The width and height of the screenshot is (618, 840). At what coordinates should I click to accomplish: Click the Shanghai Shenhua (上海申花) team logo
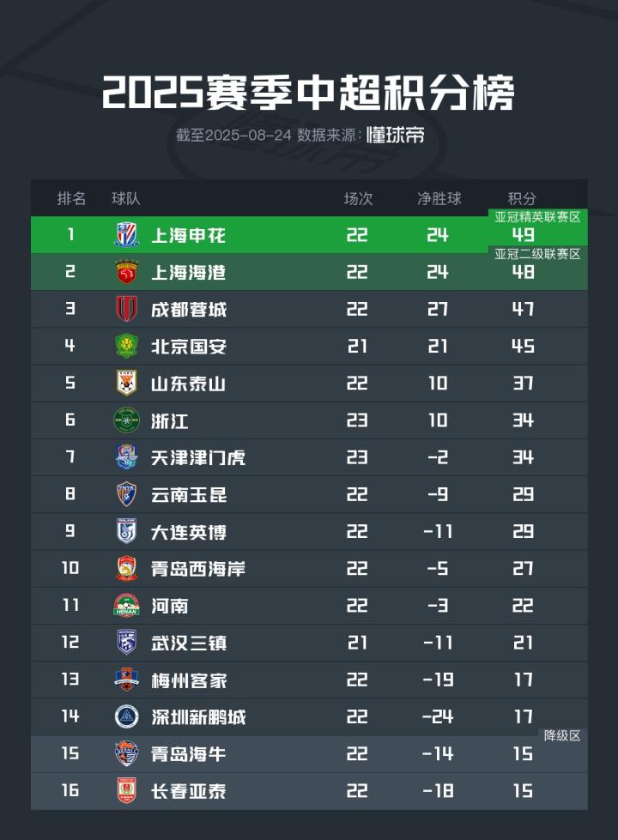coord(126,235)
